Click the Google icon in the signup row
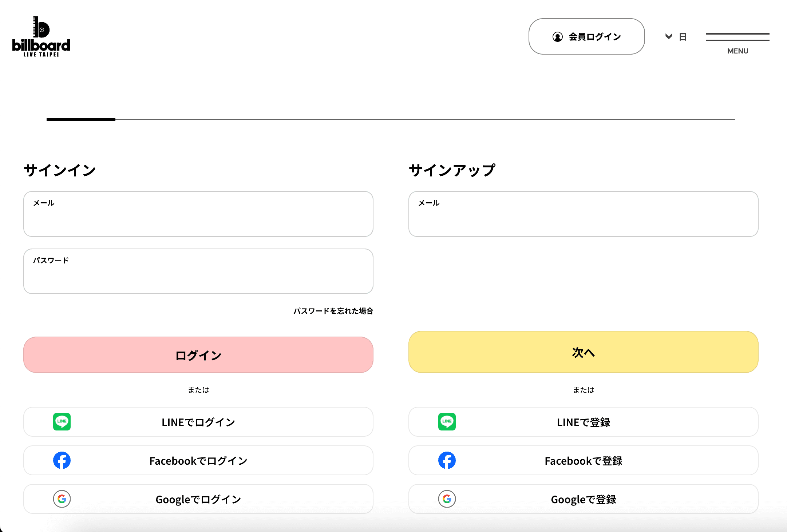This screenshot has width=787, height=532. pos(447,499)
